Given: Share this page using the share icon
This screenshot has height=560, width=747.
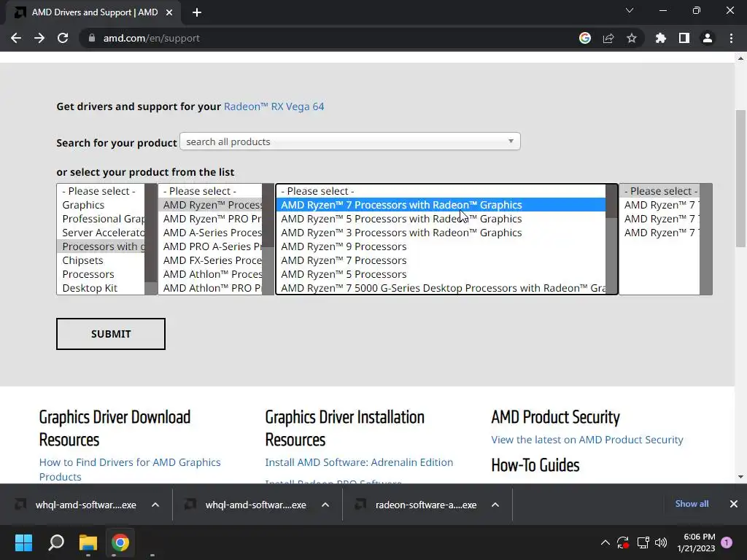Looking at the screenshot, I should 608,38.
